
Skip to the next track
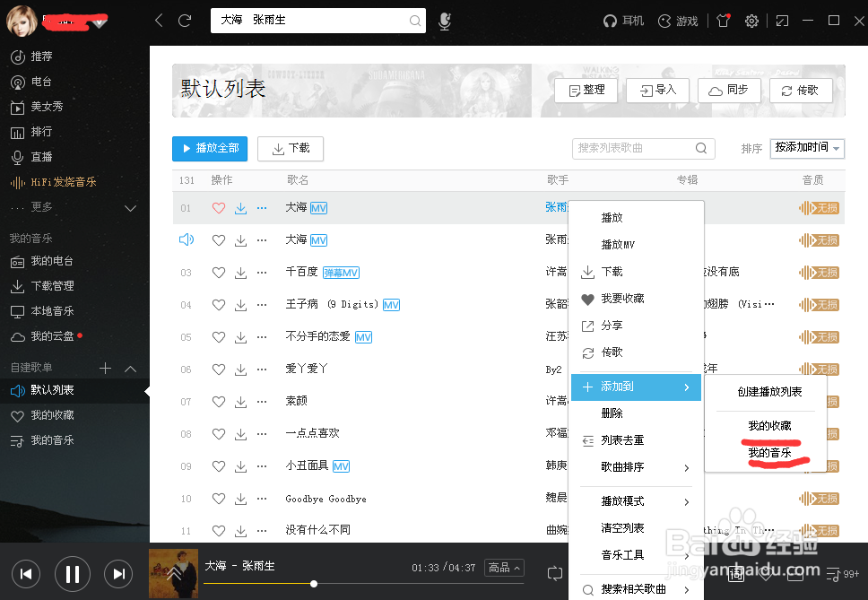tap(118, 574)
